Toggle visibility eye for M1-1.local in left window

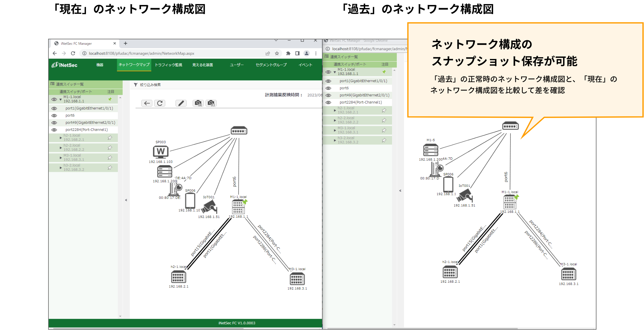[54, 99]
